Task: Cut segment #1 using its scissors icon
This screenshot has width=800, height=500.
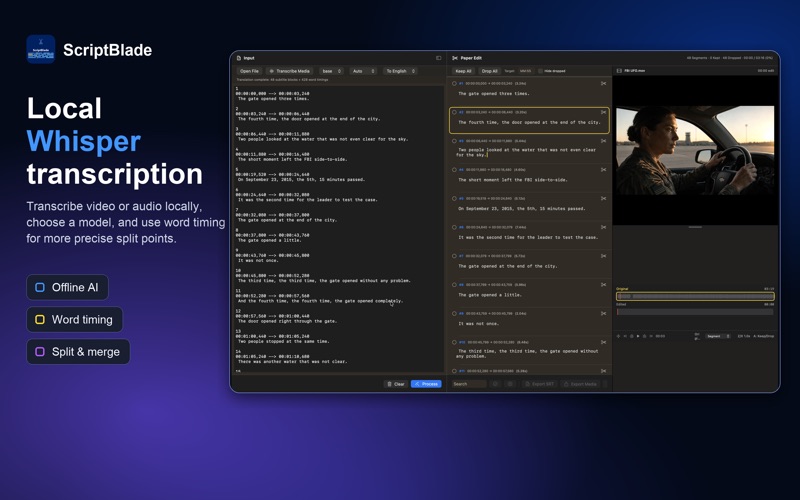Action: tap(604, 83)
